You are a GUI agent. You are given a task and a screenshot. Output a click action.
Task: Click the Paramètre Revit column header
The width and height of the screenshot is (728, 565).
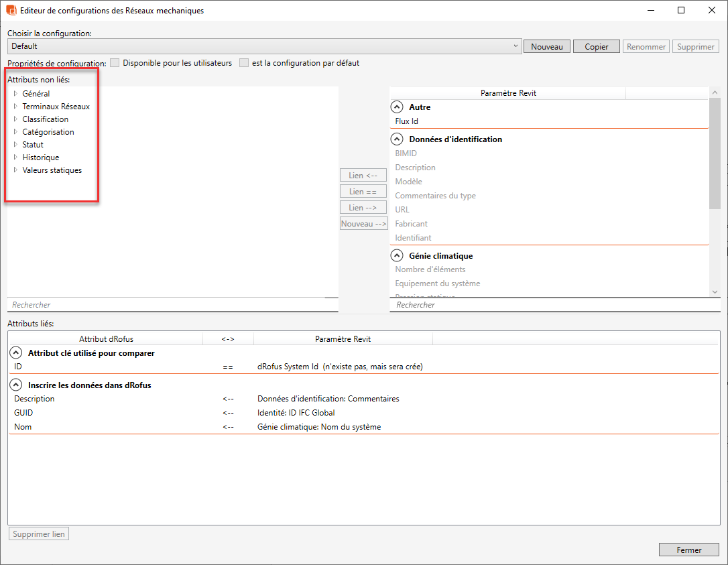(507, 93)
